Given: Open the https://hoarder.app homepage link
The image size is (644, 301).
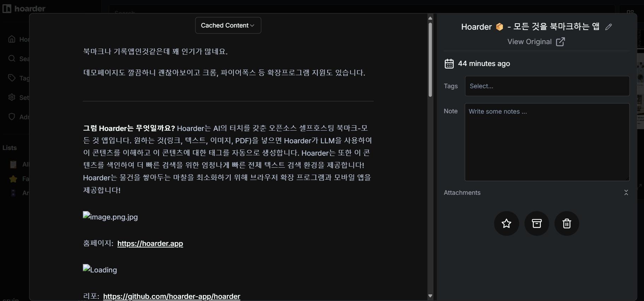Looking at the screenshot, I should tap(150, 243).
